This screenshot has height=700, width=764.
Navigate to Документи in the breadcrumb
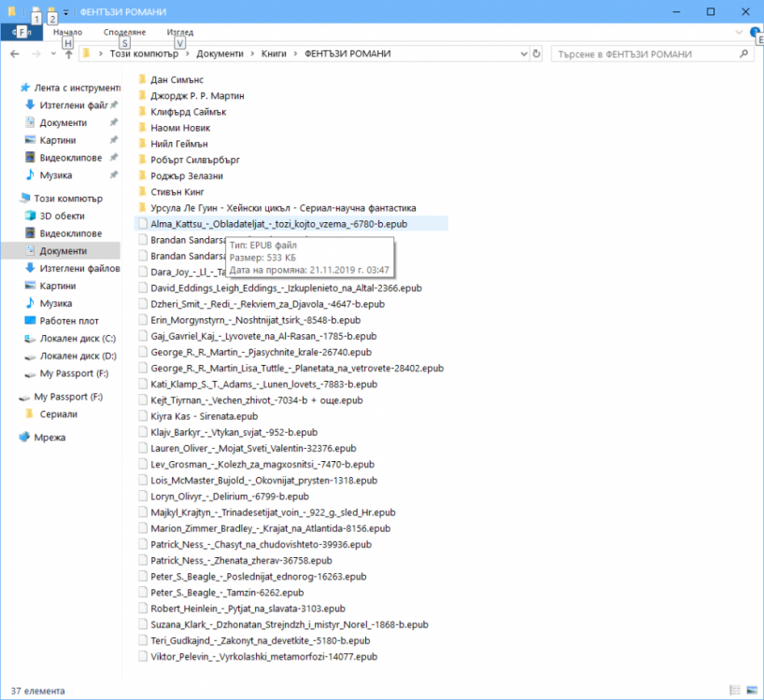click(x=219, y=53)
